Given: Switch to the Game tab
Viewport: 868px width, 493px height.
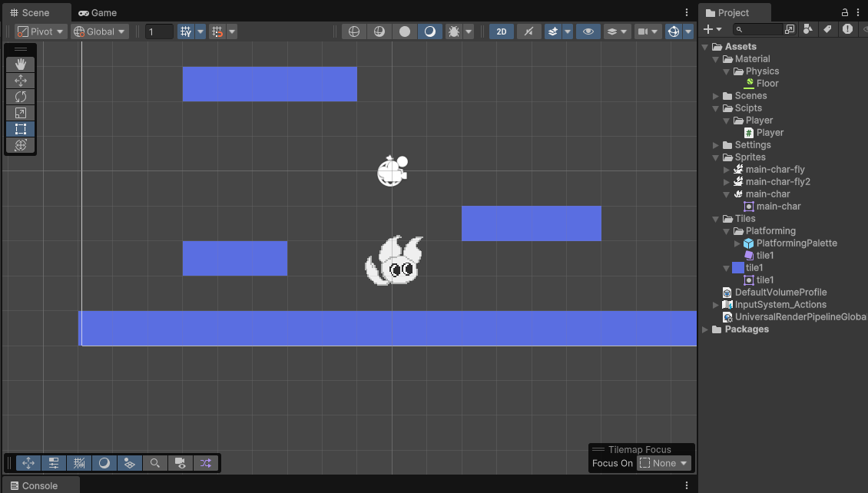Looking at the screenshot, I should tap(98, 12).
